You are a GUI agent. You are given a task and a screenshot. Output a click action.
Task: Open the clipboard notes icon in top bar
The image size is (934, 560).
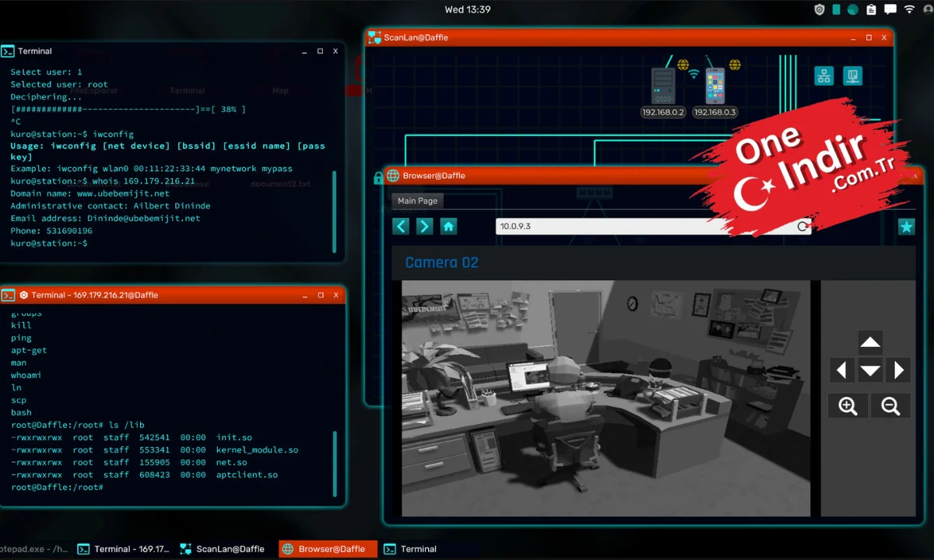click(x=871, y=9)
